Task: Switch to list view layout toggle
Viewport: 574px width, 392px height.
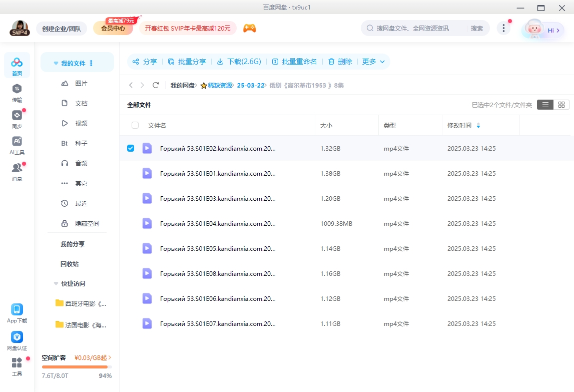Action: point(545,105)
